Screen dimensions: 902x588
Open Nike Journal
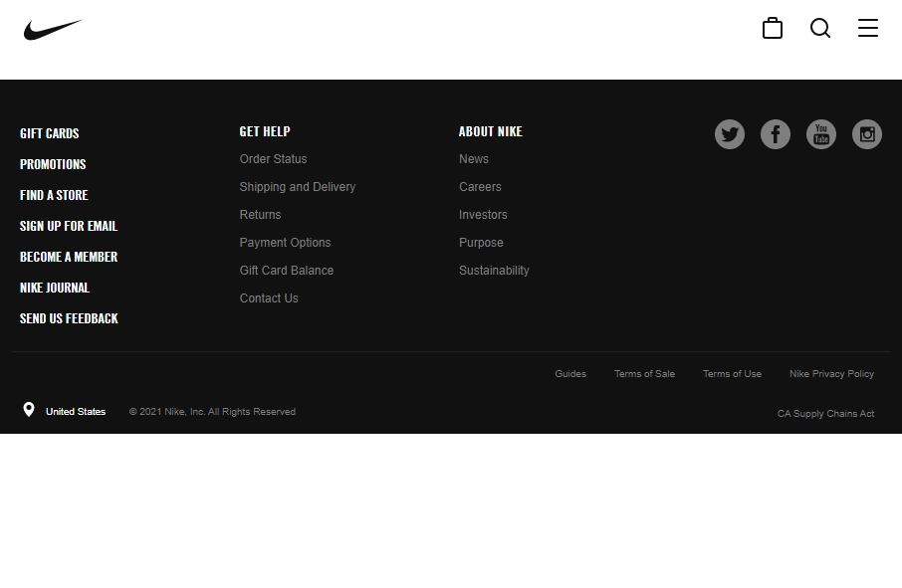pyautogui.click(x=55, y=288)
